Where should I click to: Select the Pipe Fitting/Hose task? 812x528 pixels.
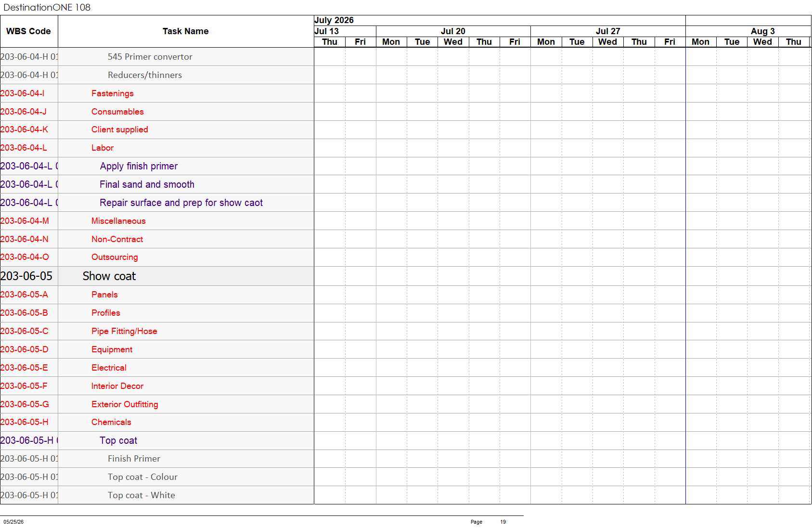coord(124,331)
